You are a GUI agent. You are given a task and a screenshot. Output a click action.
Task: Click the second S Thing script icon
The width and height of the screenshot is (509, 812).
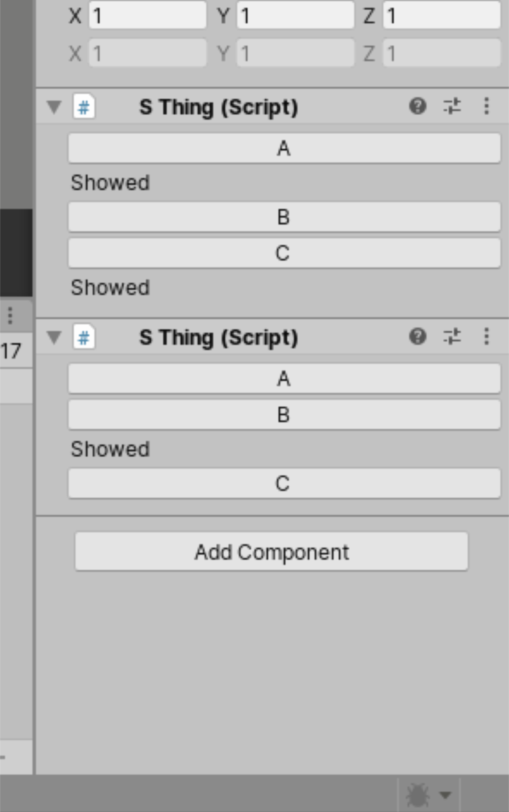point(84,338)
